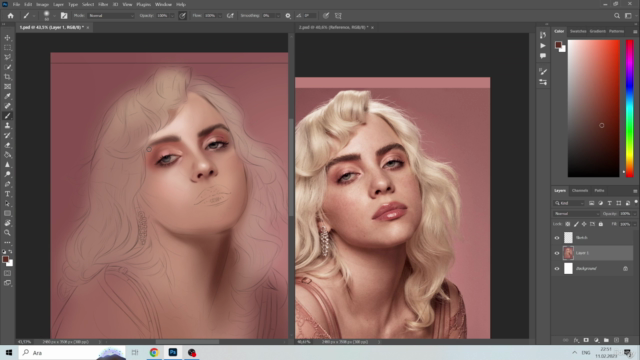Select the Hand tool
The image size is (640, 360).
coord(7,223)
